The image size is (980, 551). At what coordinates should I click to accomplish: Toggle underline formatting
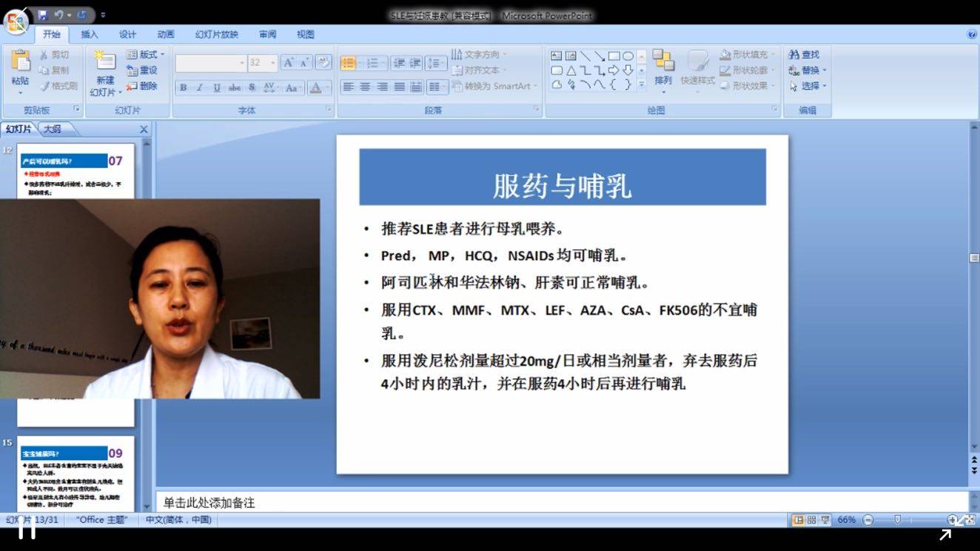click(x=216, y=87)
